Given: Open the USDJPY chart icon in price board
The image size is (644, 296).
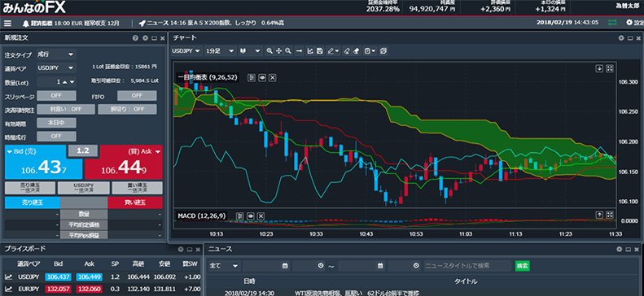Looking at the screenshot, I should click(8, 277).
